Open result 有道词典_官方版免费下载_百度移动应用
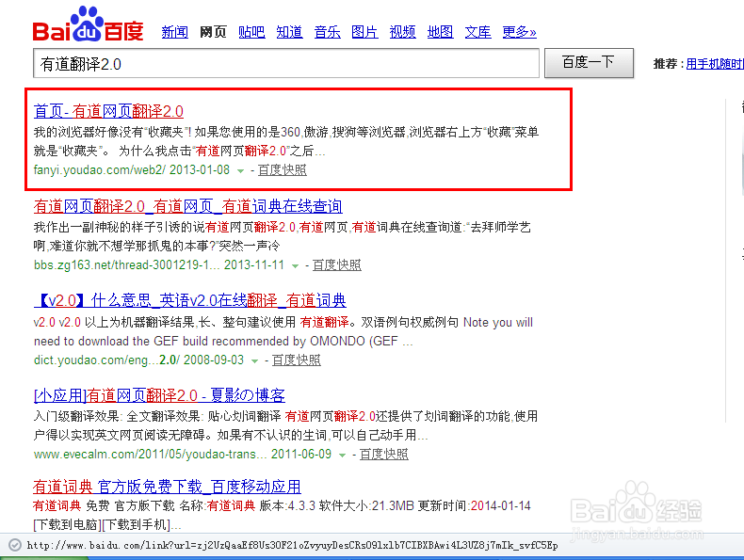 (x=167, y=487)
